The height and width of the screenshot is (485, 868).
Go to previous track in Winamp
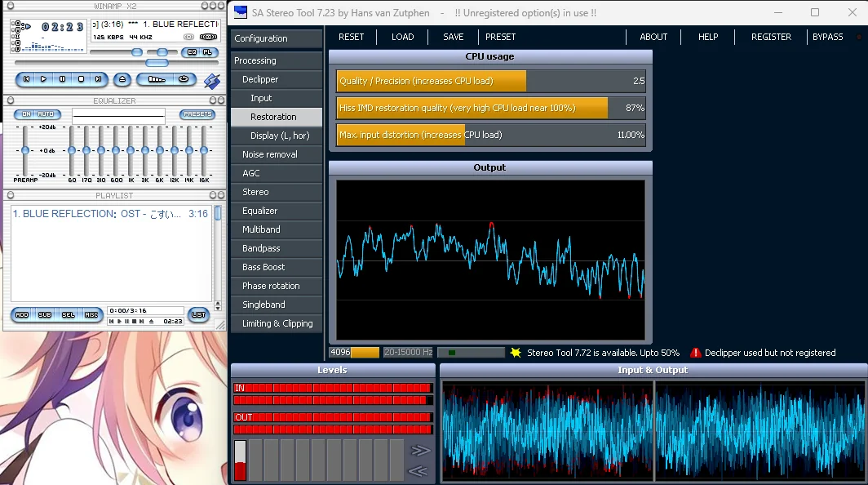click(x=26, y=79)
